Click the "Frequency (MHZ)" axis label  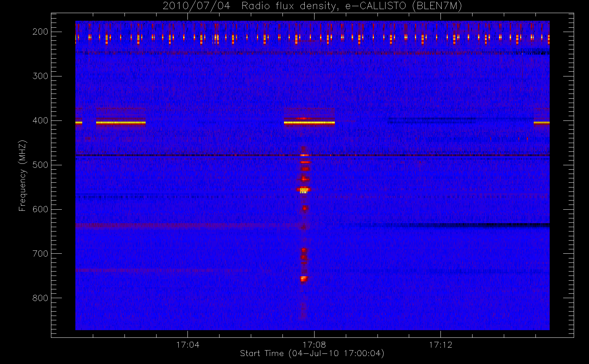point(23,175)
